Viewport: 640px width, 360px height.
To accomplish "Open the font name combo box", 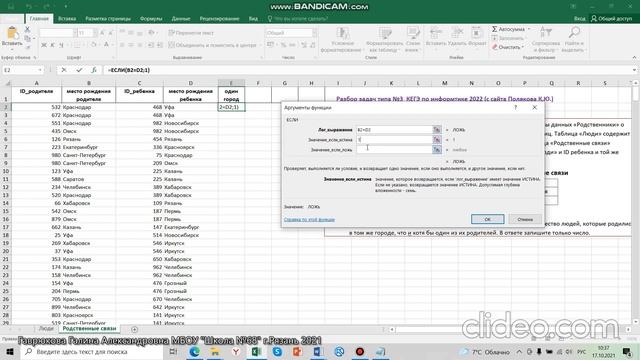I will (x=58, y=33).
